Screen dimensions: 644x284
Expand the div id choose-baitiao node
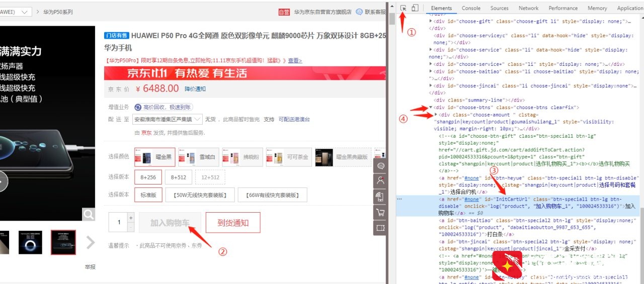coord(430,71)
